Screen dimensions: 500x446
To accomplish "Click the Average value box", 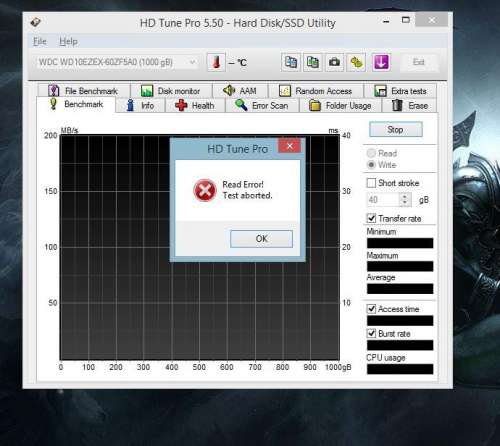I will tap(400, 289).
